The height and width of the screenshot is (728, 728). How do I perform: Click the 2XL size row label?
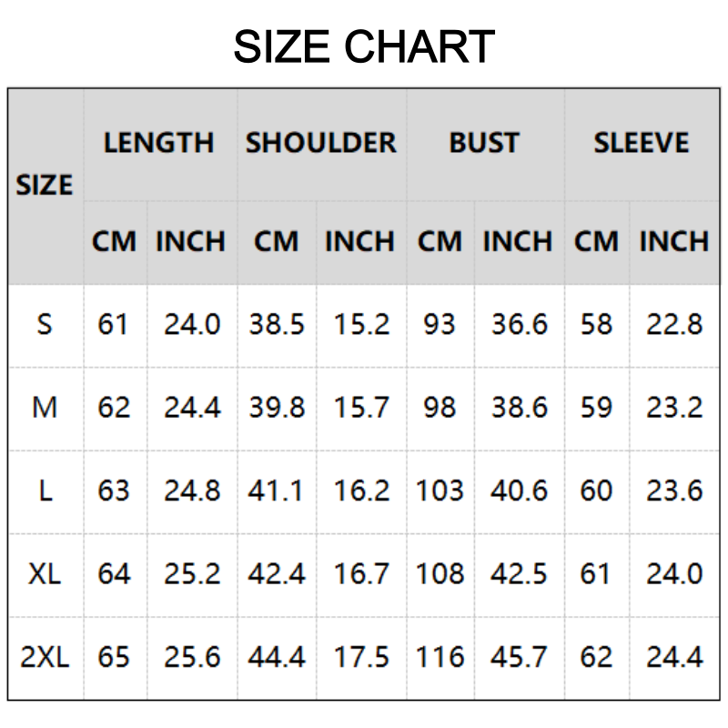pyautogui.click(x=45, y=657)
